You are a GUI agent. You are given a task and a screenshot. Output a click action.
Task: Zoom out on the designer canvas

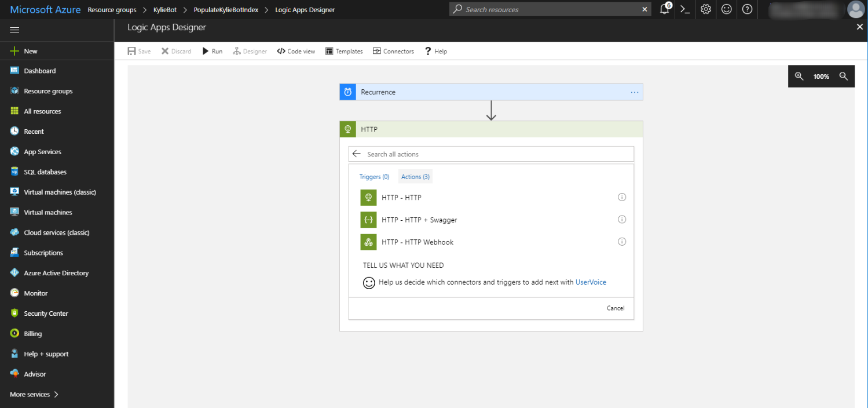click(x=844, y=76)
